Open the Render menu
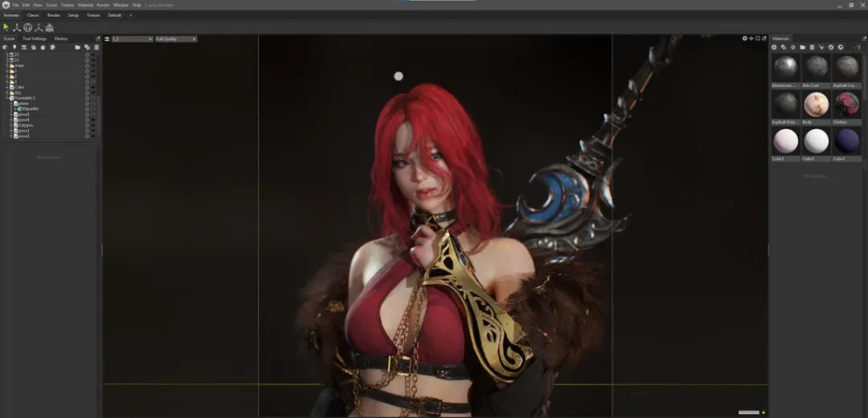This screenshot has width=868, height=418. (x=103, y=5)
